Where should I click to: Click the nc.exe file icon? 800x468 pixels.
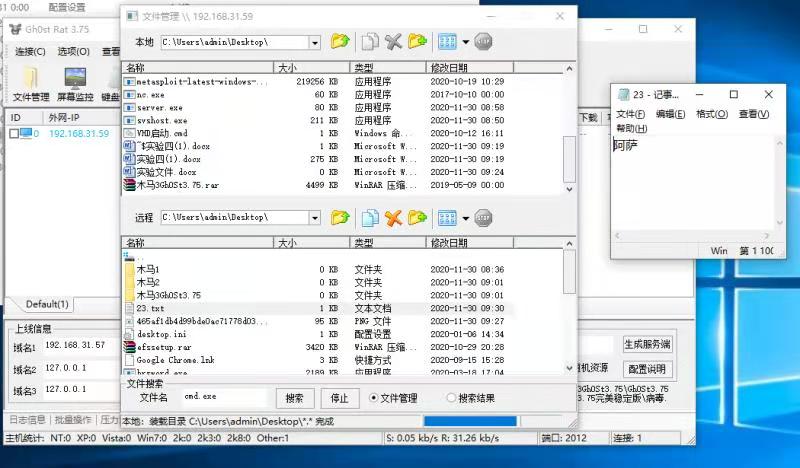130,94
